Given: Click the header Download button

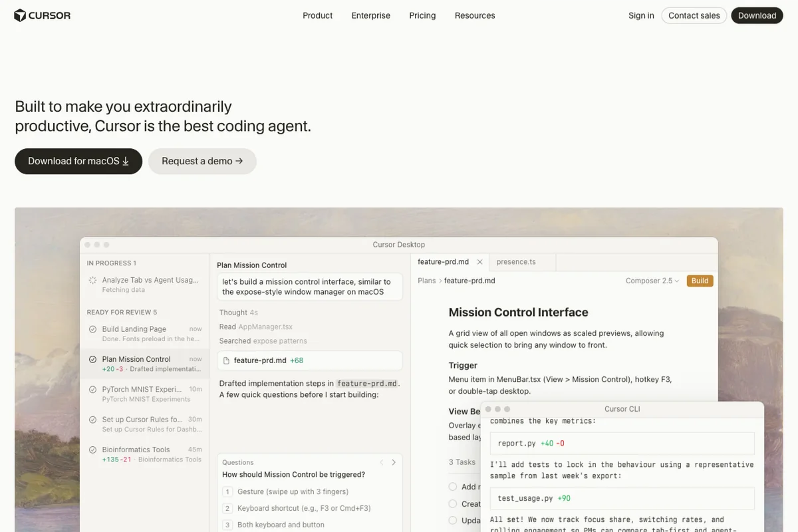Looking at the screenshot, I should point(757,15).
